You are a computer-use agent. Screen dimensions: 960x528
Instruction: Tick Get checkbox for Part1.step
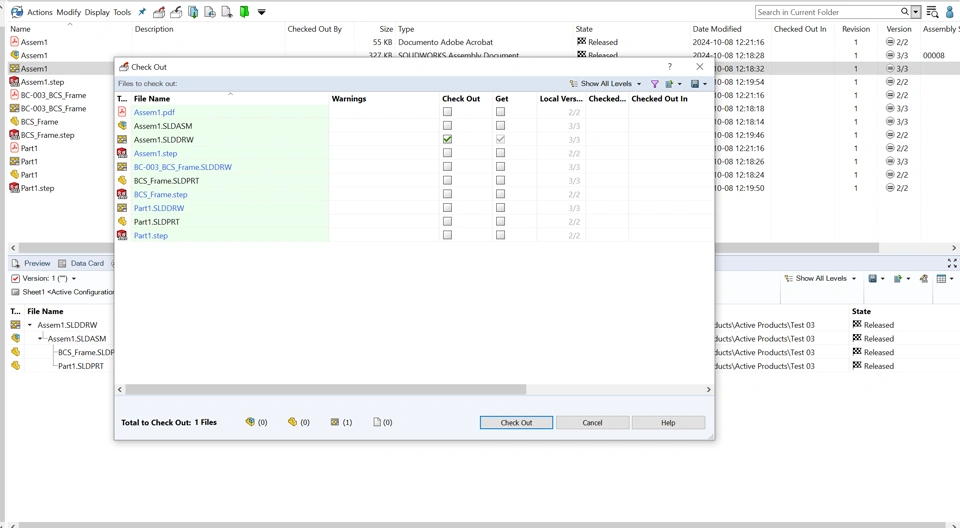[x=501, y=235]
